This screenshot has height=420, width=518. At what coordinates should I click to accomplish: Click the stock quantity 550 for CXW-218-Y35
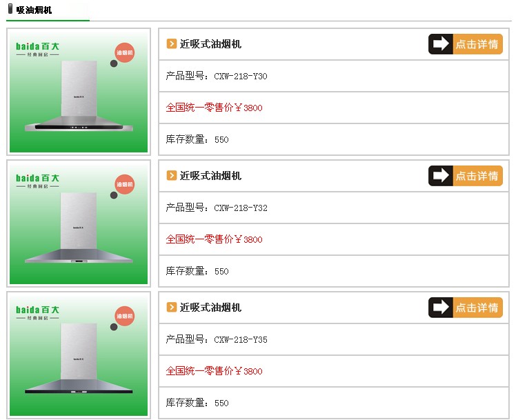(221, 403)
